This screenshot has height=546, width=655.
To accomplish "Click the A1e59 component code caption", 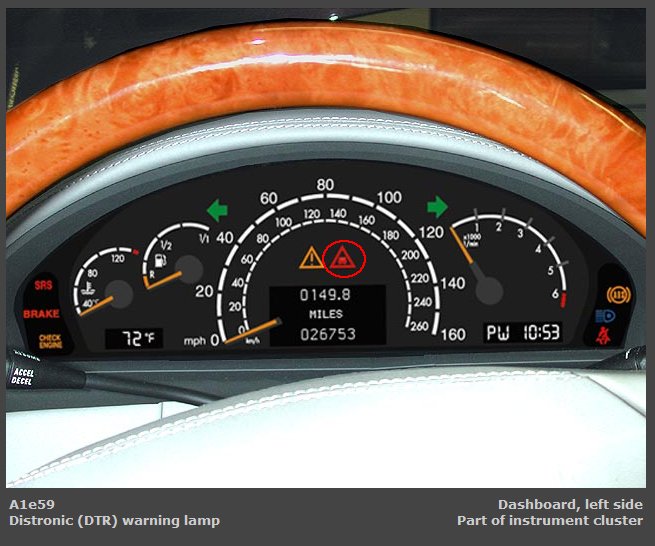I will [x=29, y=504].
